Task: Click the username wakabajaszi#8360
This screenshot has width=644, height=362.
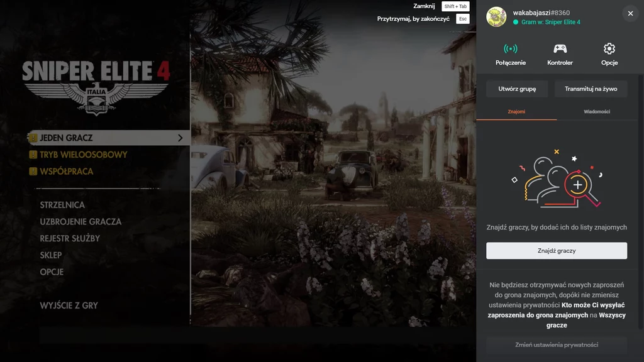Action: pos(541,13)
